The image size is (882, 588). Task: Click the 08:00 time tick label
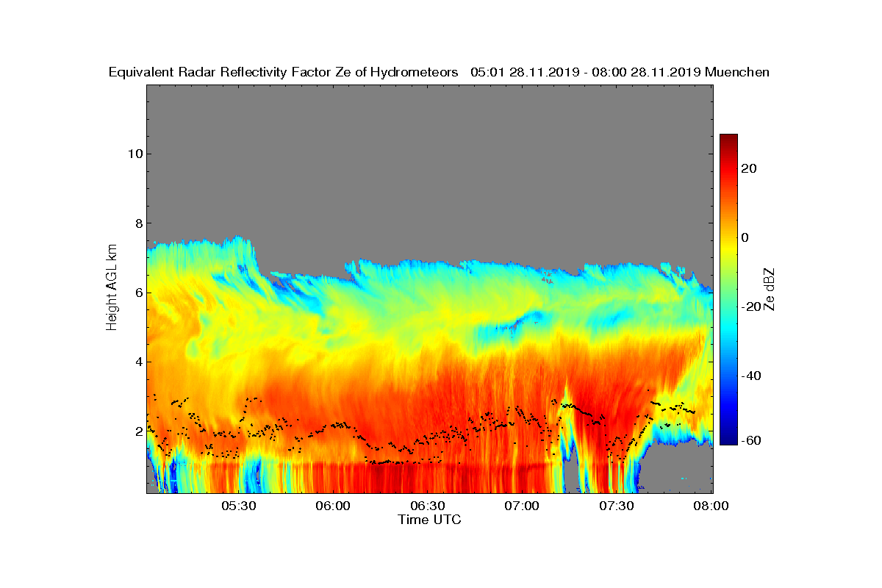tap(711, 506)
